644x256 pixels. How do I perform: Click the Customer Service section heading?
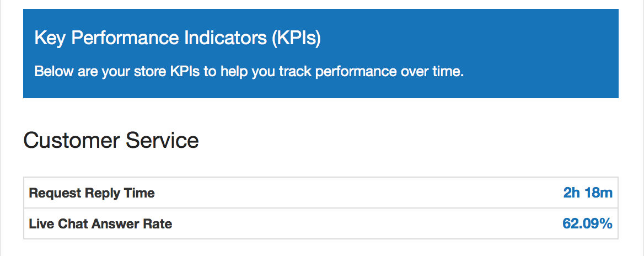coord(111,140)
